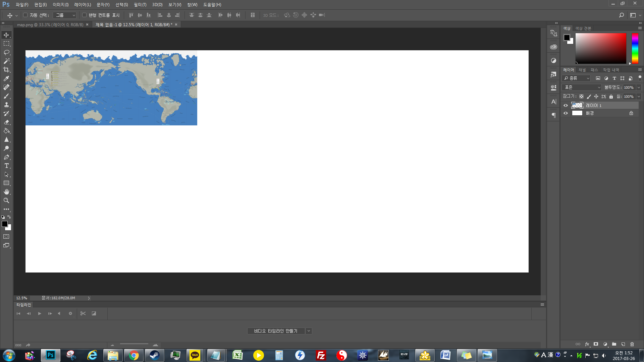Click the rainbow hue slider strip
Screen dimensions: 644x362
(x=635, y=48)
